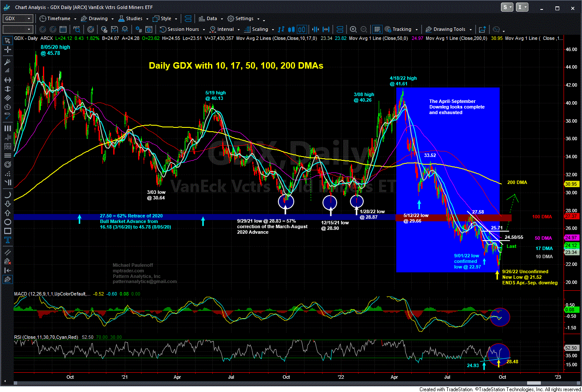Click the S button in title bar

(x=507, y=7)
